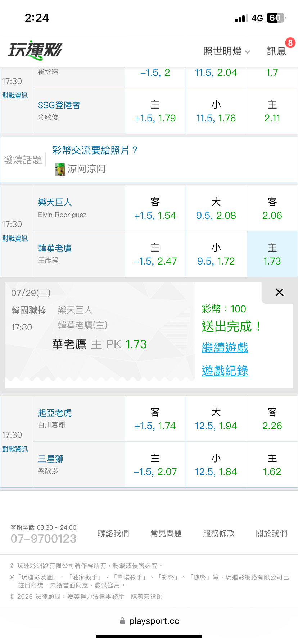This screenshot has height=644, width=298.
Task: Expand the 照世明燈 account dropdown
Action: click(226, 51)
